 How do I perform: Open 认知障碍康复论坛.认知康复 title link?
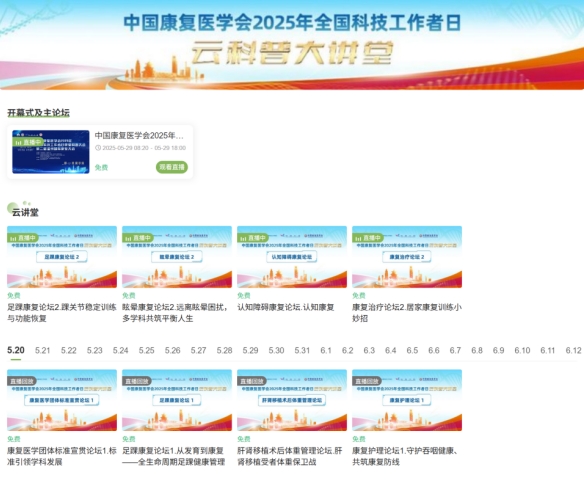coord(286,307)
